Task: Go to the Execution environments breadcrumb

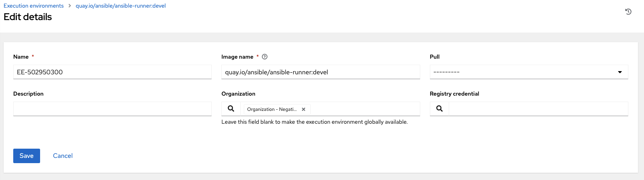Action: click(x=34, y=6)
